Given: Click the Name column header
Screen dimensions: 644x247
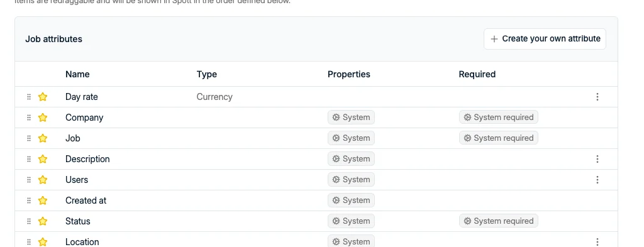Looking at the screenshot, I should [x=77, y=74].
